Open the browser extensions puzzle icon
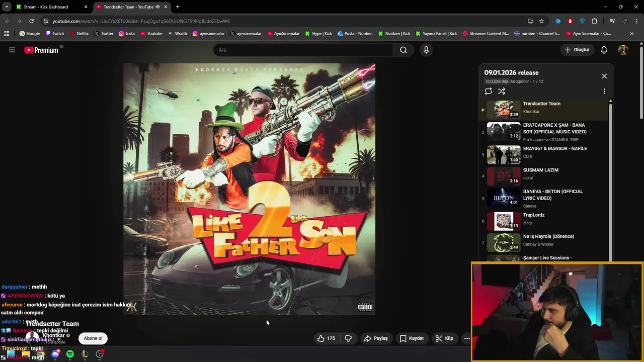This screenshot has height=362, width=644. pyautogui.click(x=595, y=21)
